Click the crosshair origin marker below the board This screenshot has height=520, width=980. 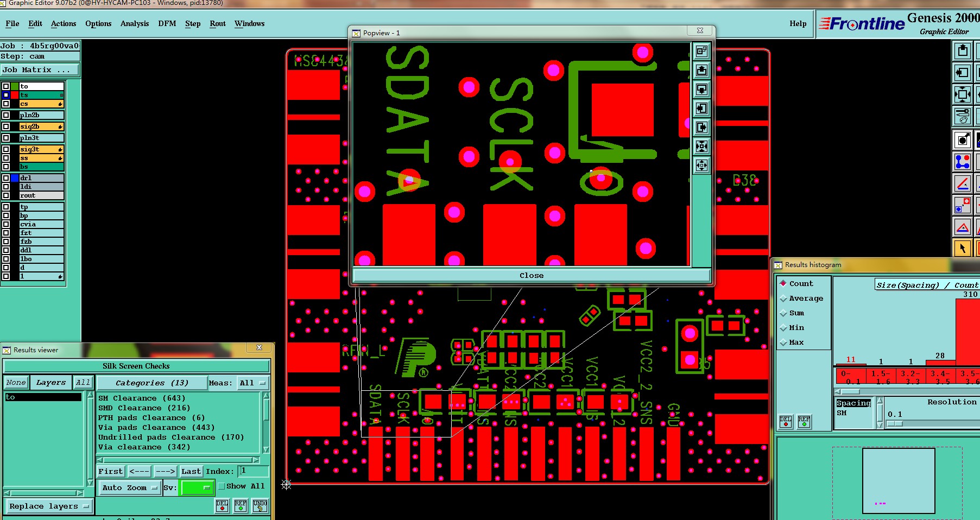286,485
